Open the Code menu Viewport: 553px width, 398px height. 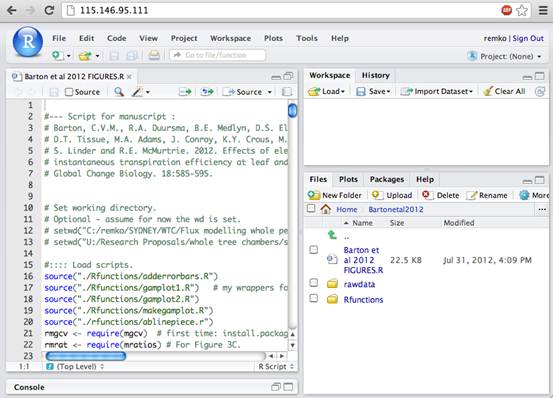[x=116, y=38]
